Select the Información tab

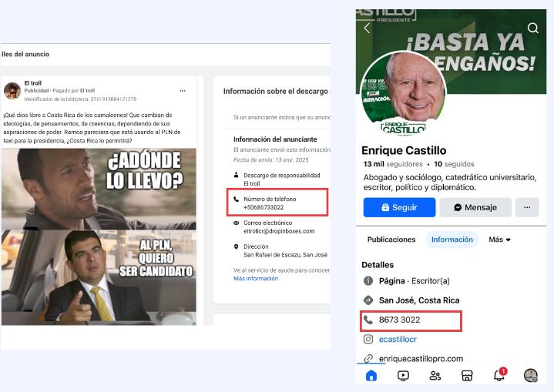coord(452,240)
